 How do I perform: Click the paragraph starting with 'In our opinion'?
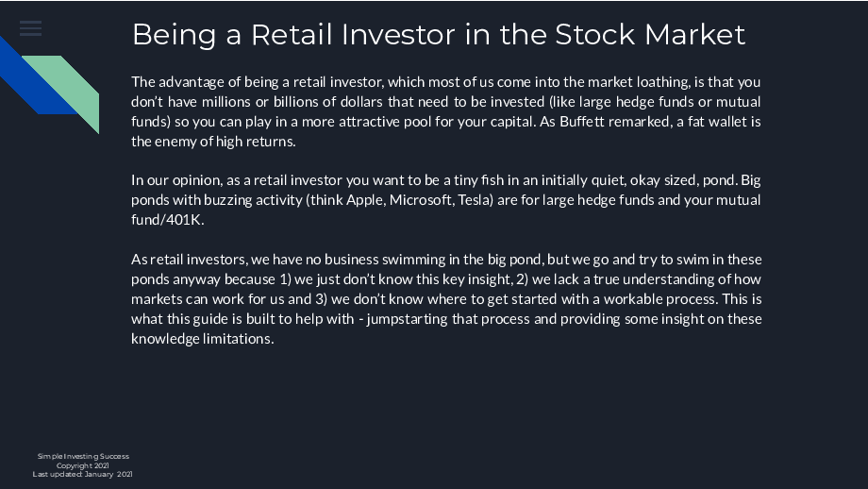[445, 199]
